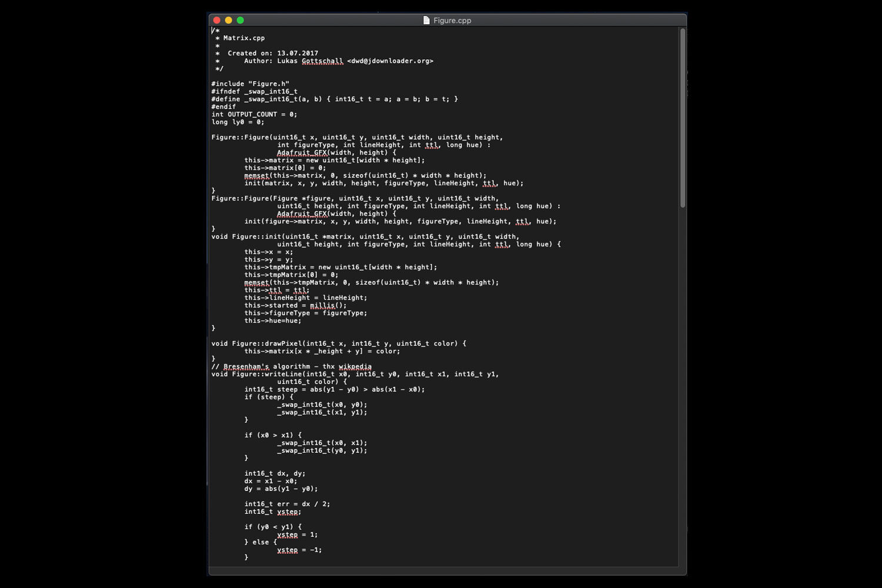
Task: Click the #include "Figure.h" line
Action: (x=250, y=84)
